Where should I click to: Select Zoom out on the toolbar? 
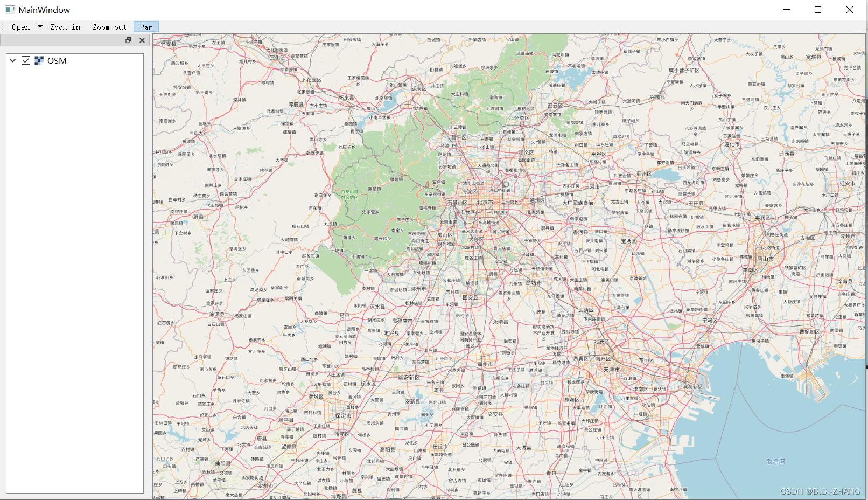click(x=109, y=27)
